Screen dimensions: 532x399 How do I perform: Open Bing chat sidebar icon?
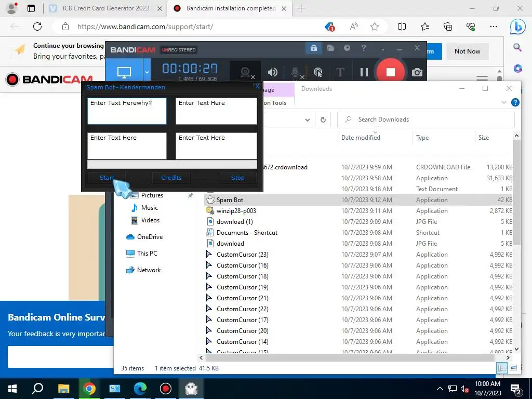tap(518, 26)
